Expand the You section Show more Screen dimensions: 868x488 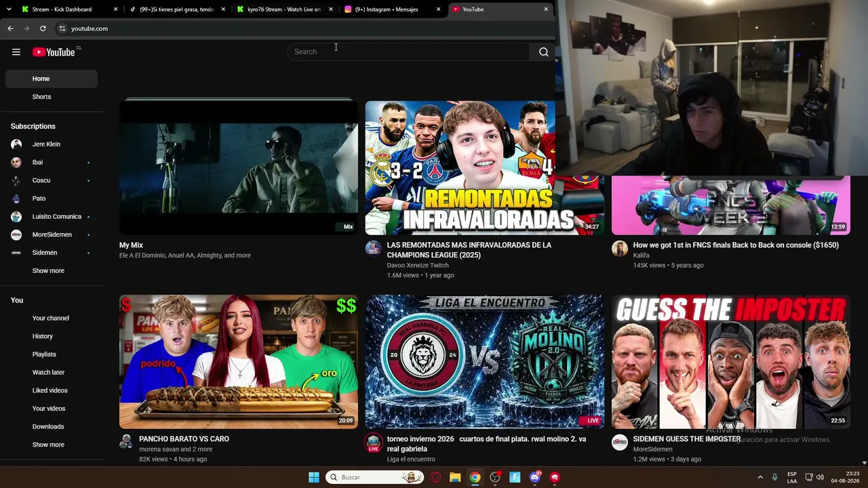[x=49, y=445]
